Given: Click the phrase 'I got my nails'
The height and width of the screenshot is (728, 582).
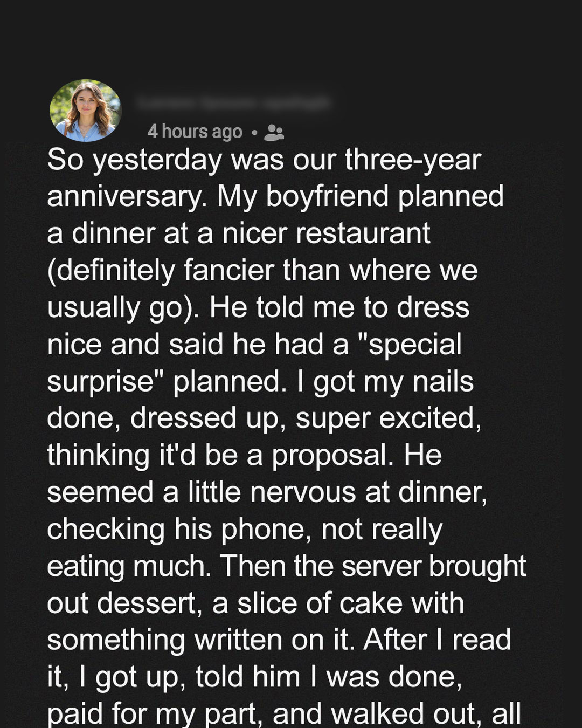Looking at the screenshot, I should tap(385, 381).
